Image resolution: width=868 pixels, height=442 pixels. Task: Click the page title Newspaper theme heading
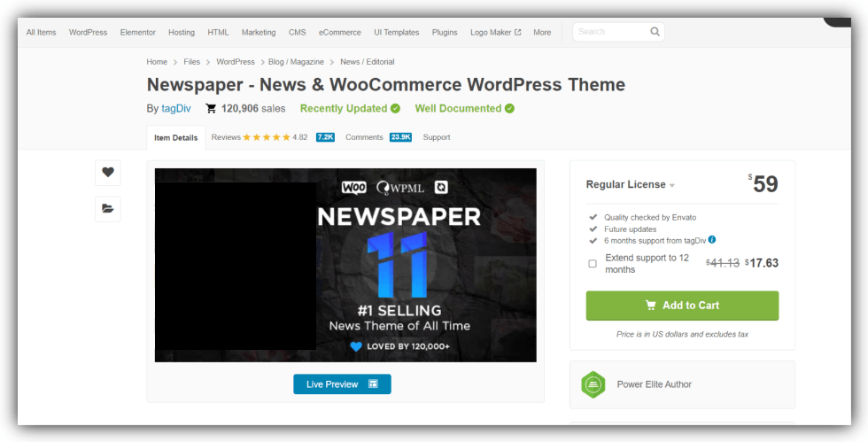click(386, 85)
